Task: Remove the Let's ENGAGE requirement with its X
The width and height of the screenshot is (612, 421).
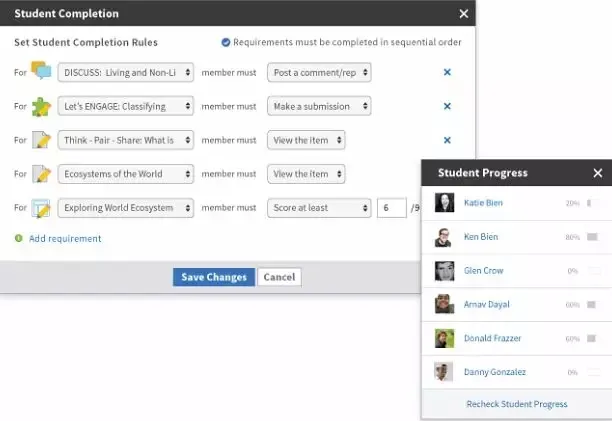Action: click(x=447, y=106)
